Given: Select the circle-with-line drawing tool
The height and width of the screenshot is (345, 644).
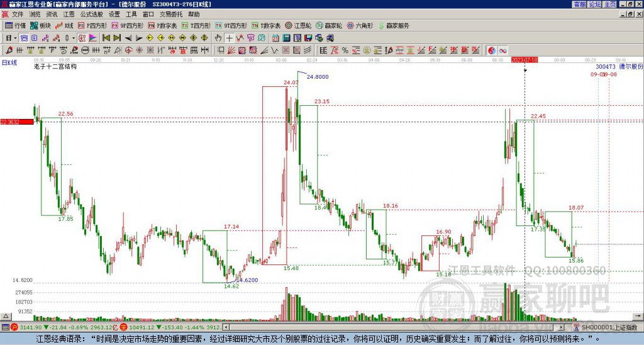Looking at the screenshot, I should (85, 50).
